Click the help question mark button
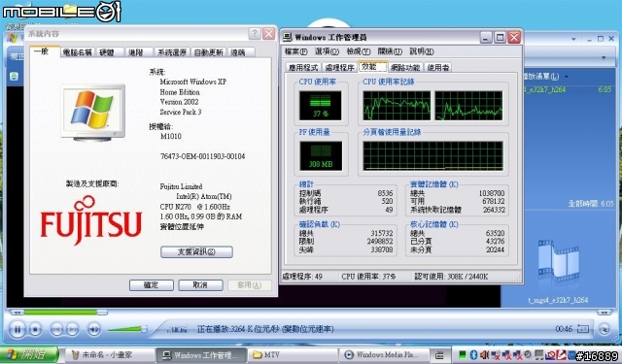 255,34
